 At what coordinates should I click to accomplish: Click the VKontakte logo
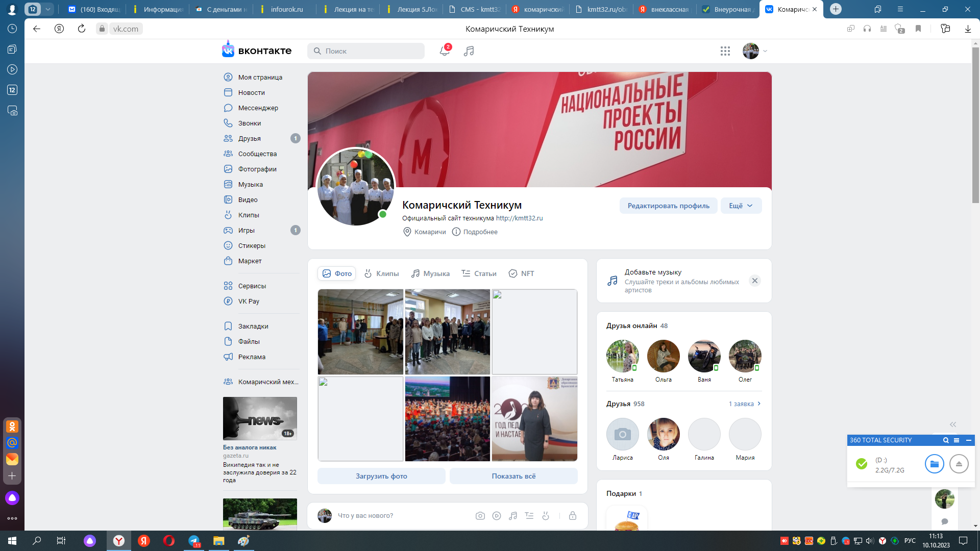point(257,51)
